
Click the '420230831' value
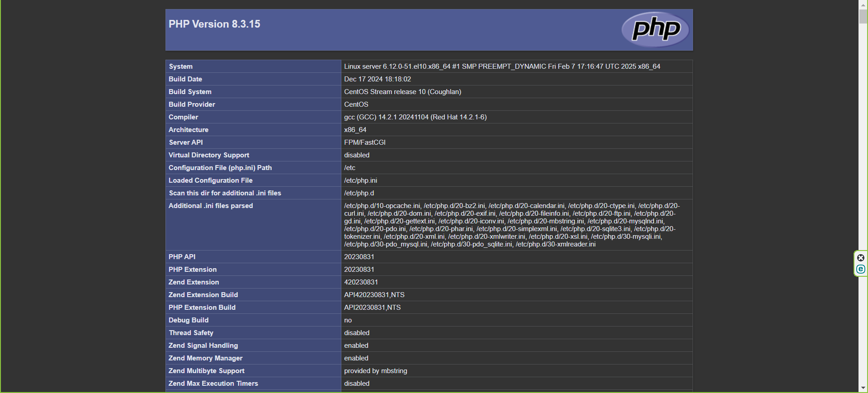361,282
